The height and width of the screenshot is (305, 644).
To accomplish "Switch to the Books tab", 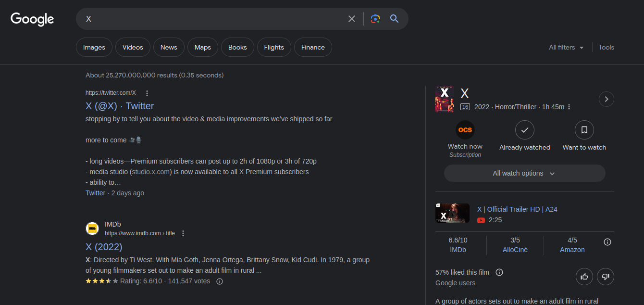I will (237, 47).
